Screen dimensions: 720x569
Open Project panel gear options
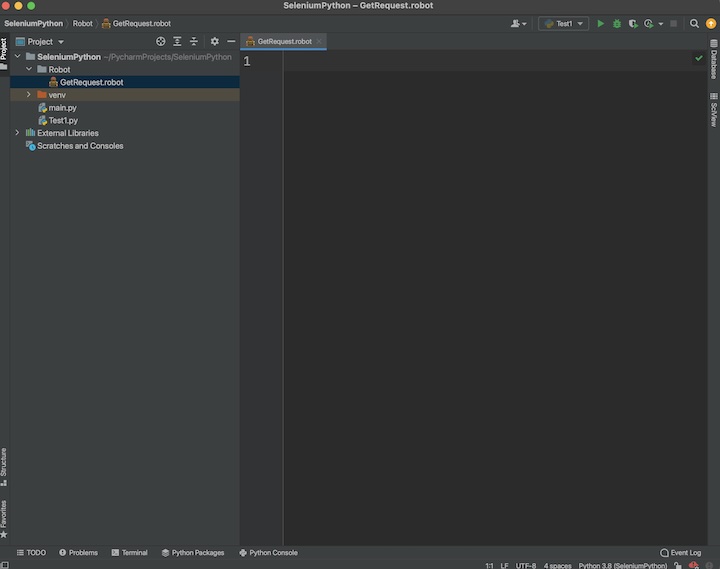coord(214,42)
